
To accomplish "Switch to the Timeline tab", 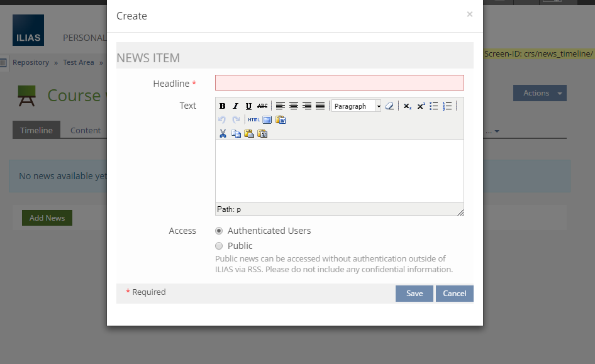I will click(x=36, y=130).
